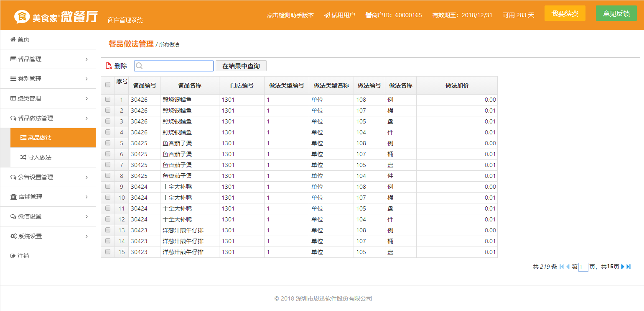The height and width of the screenshot is (311, 644).
Task: Open the 导入做法 submenu item
Action: pyautogui.click(x=39, y=157)
